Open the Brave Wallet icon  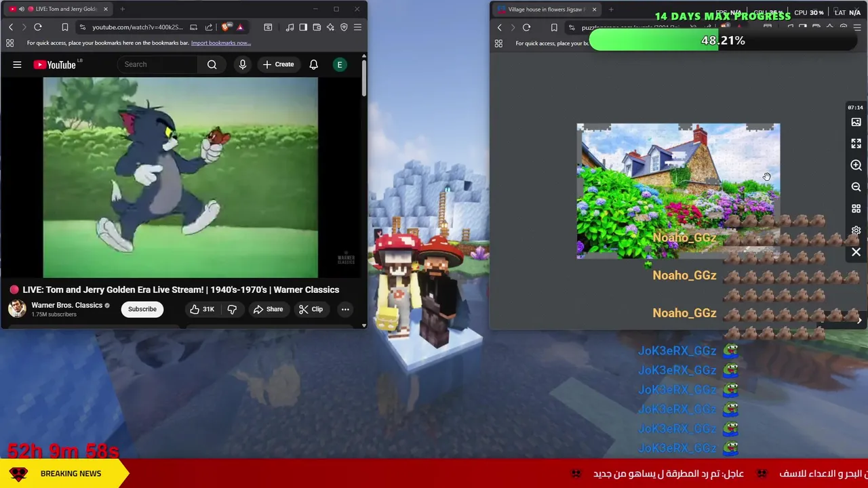click(317, 27)
